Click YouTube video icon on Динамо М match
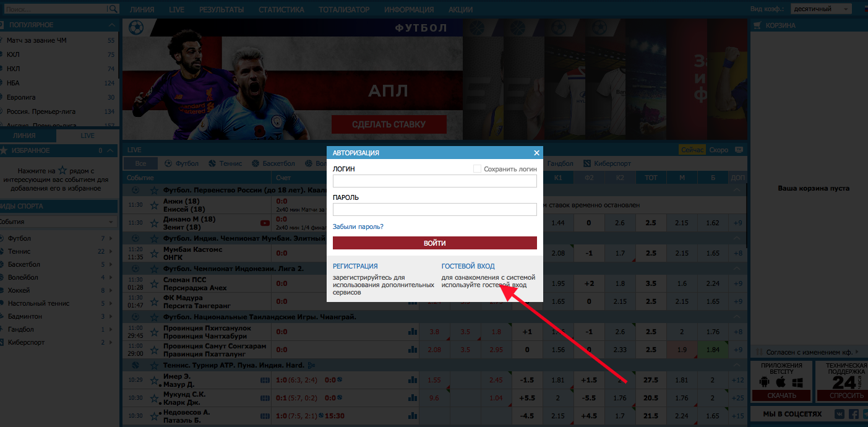868x427 pixels. point(265,223)
